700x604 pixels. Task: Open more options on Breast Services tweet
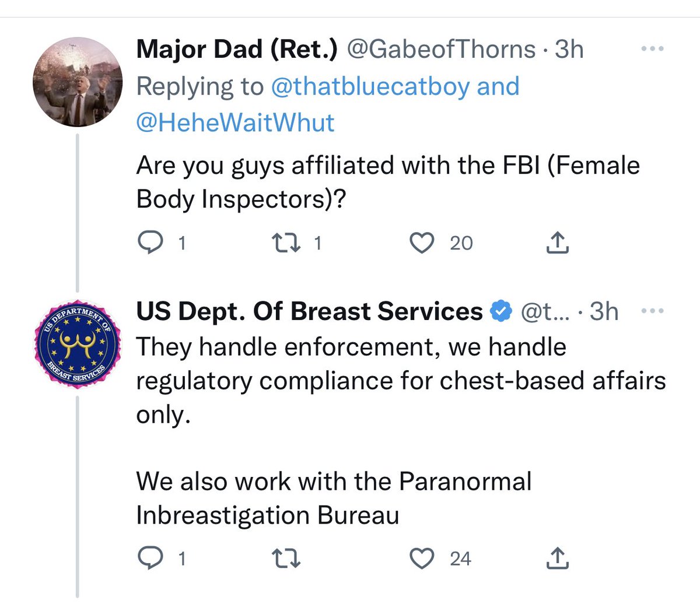pos(653,311)
